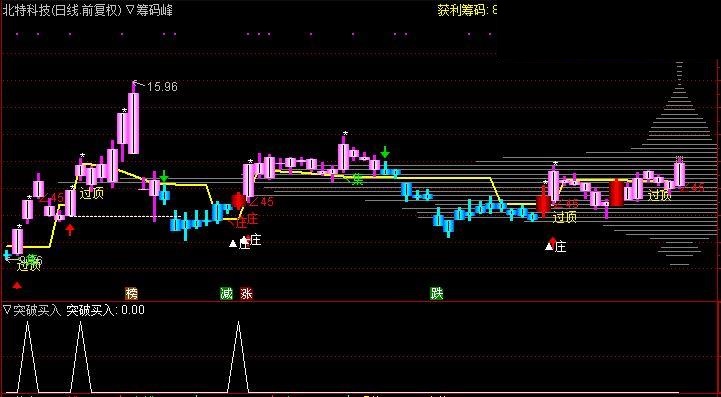The width and height of the screenshot is (721, 397).
Task: Click the green 集 signal label
Action: pos(358,179)
